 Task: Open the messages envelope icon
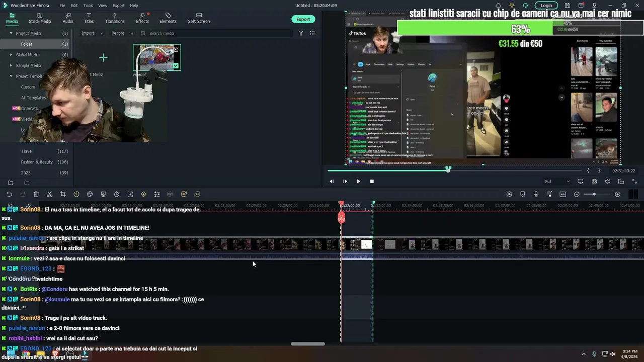581,6
